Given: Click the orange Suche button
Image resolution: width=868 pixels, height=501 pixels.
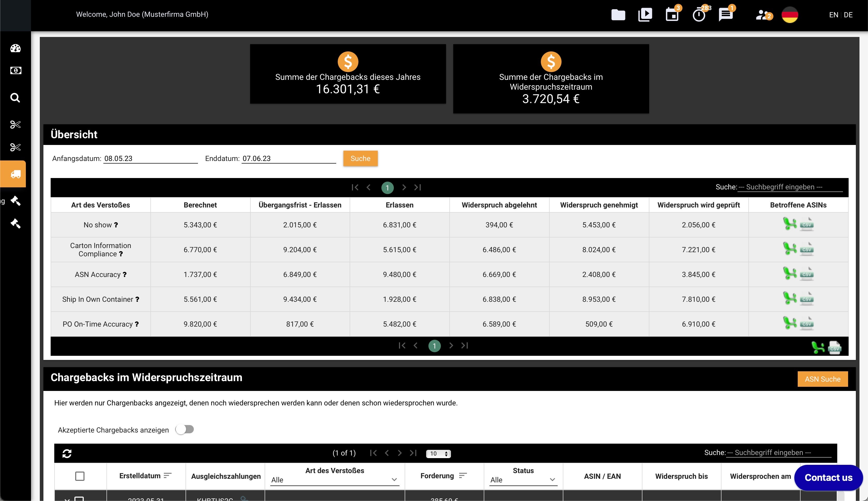Looking at the screenshot, I should pyautogui.click(x=360, y=159).
